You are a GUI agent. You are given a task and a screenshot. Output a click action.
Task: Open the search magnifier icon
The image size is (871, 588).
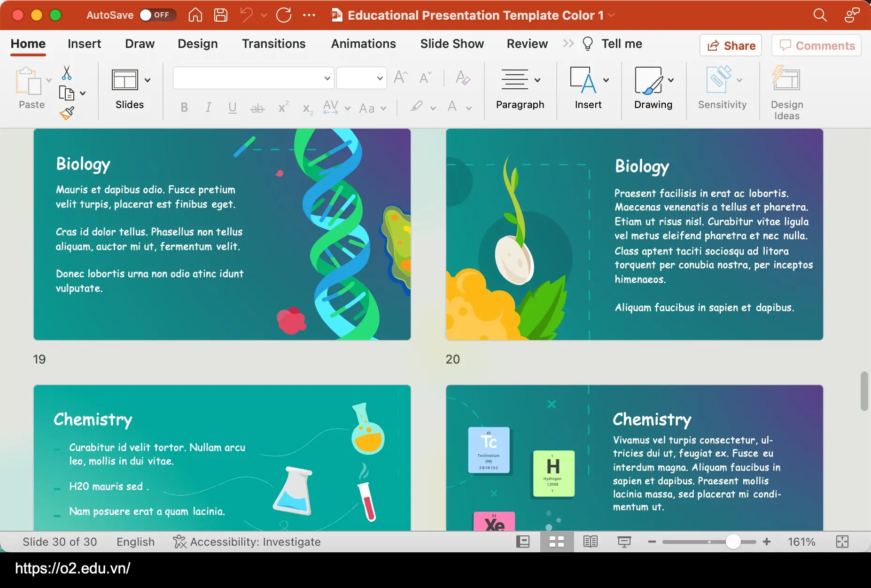pyautogui.click(x=820, y=15)
